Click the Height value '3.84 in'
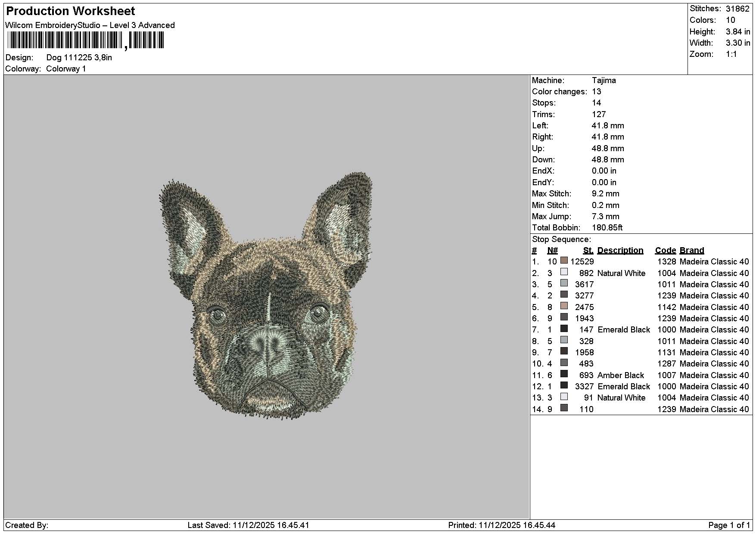 [x=738, y=32]
